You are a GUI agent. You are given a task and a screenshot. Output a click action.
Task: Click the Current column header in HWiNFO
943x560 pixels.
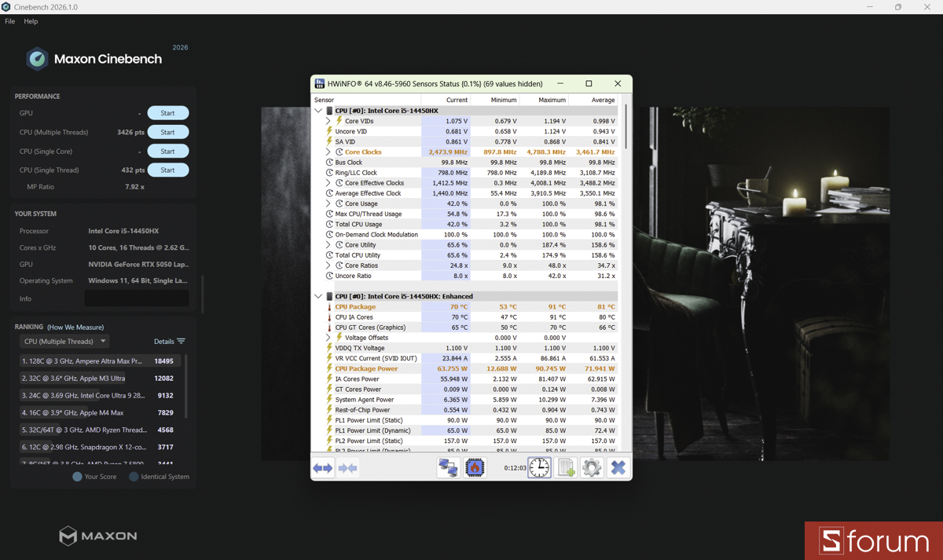click(446, 100)
